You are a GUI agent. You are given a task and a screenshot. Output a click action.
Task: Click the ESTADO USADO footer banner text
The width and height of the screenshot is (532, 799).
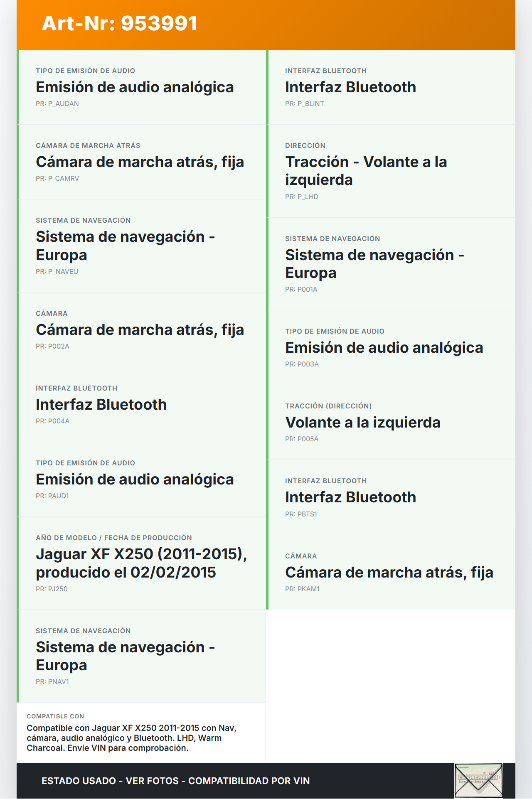click(x=175, y=781)
